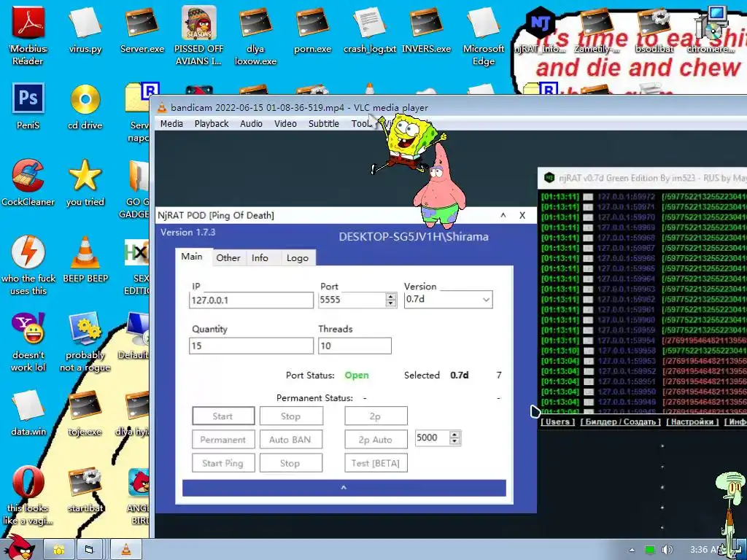Click the Permanent button
The height and width of the screenshot is (560, 747).
click(x=223, y=439)
